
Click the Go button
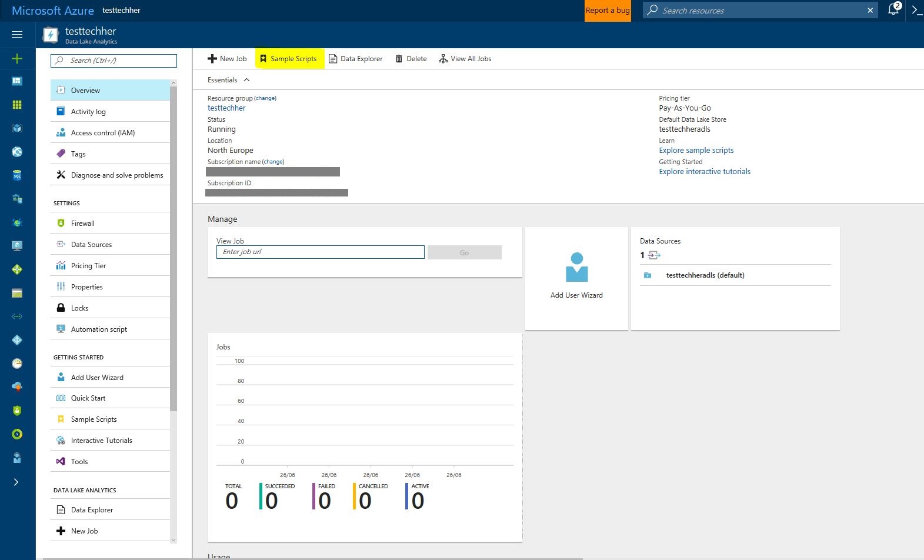tap(465, 252)
